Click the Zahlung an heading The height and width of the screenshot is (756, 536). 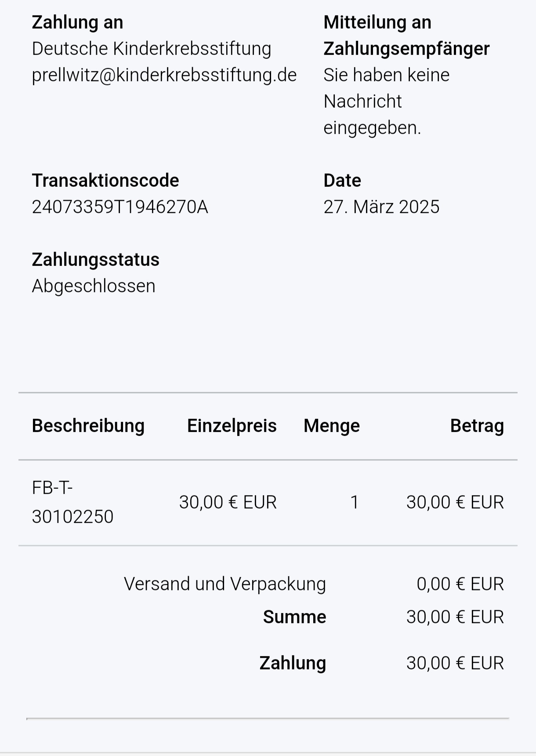[x=77, y=22]
